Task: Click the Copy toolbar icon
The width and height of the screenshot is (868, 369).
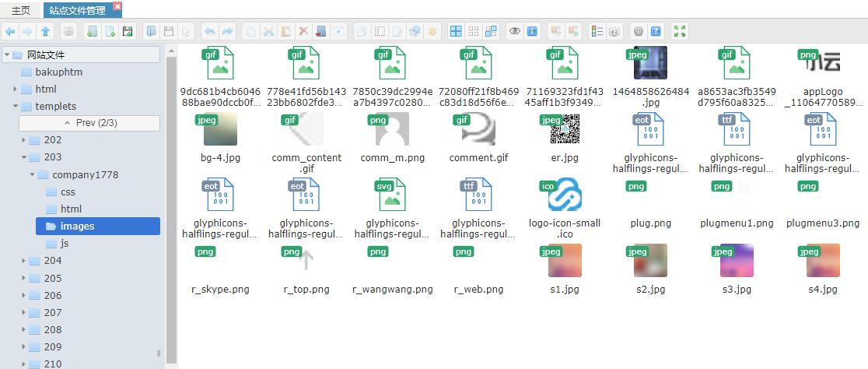Action: point(250,32)
